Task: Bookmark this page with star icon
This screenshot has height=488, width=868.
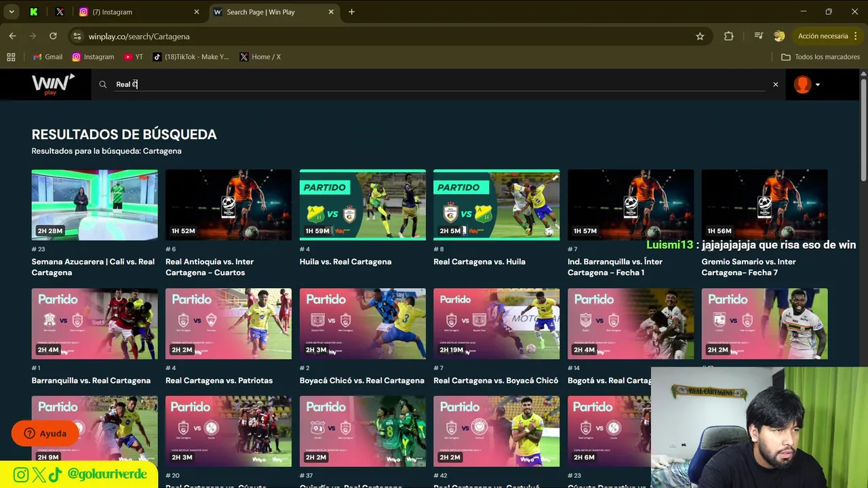Action: (x=700, y=36)
